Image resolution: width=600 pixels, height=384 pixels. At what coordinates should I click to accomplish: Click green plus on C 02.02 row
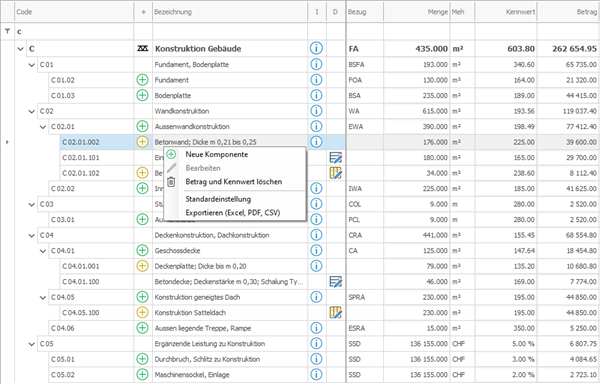click(x=142, y=188)
